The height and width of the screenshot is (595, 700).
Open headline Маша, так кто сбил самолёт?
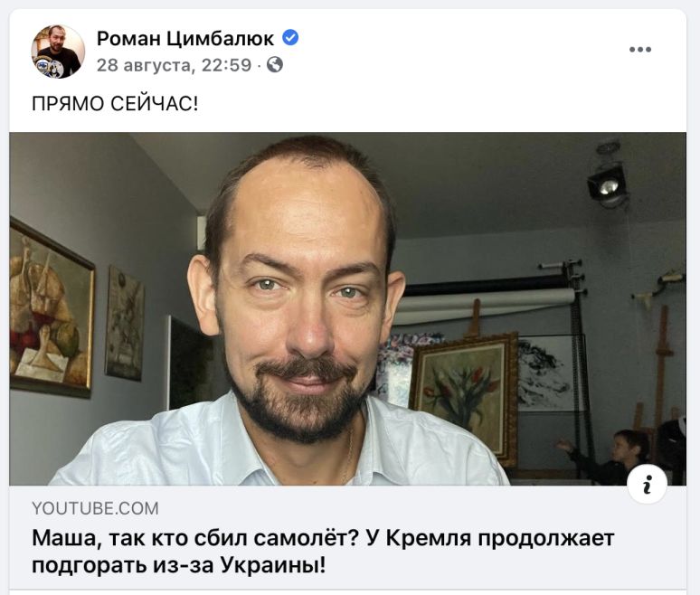[x=196, y=538]
